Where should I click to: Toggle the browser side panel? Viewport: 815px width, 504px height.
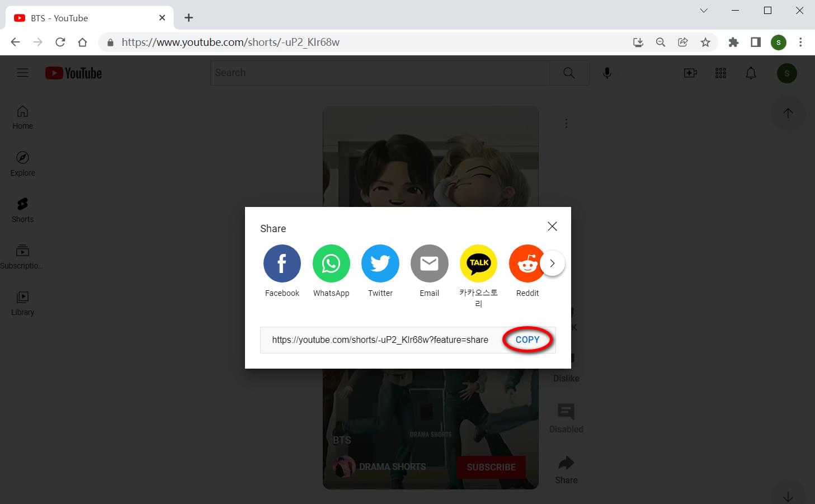[x=756, y=42]
